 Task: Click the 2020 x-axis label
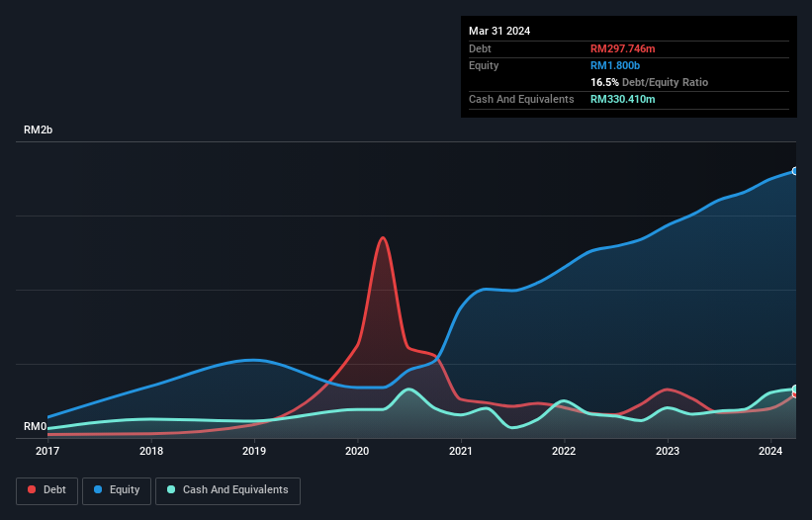pyautogui.click(x=357, y=451)
